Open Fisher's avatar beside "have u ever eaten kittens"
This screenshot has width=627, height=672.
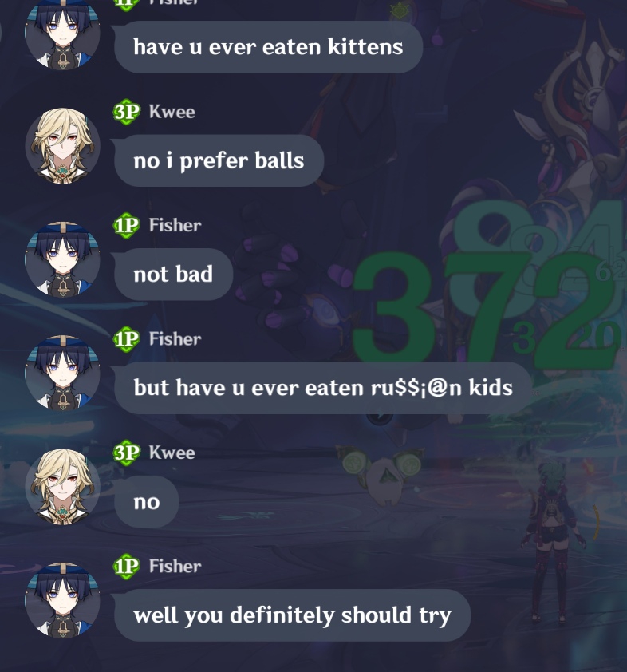[x=62, y=33]
